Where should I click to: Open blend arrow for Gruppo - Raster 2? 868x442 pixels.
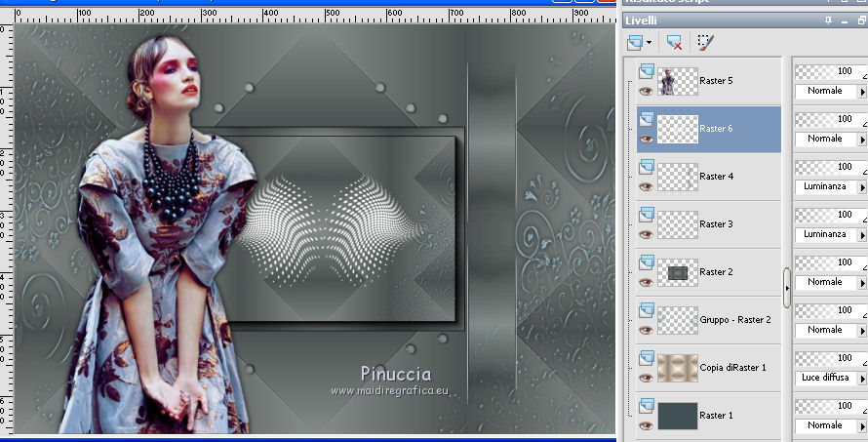pyautogui.click(x=862, y=331)
